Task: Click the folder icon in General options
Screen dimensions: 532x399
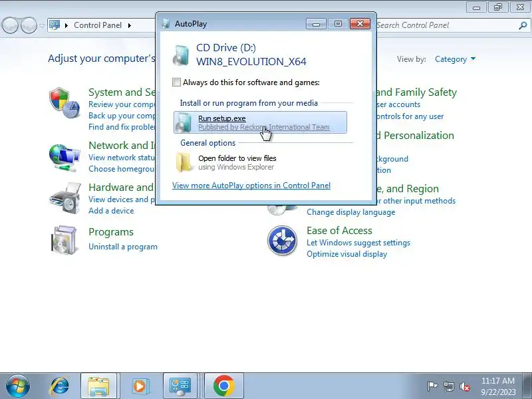Action: coord(184,162)
